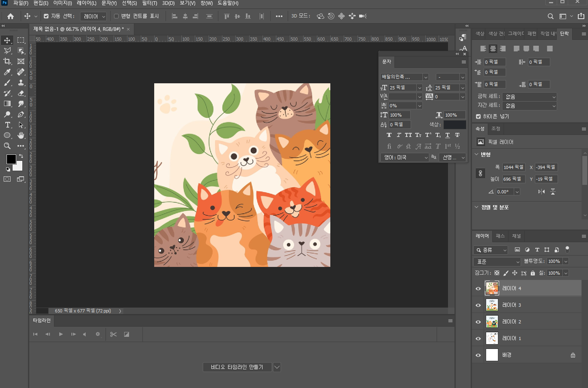
Task: Open the 필터(T) menu
Action: pos(149,3)
